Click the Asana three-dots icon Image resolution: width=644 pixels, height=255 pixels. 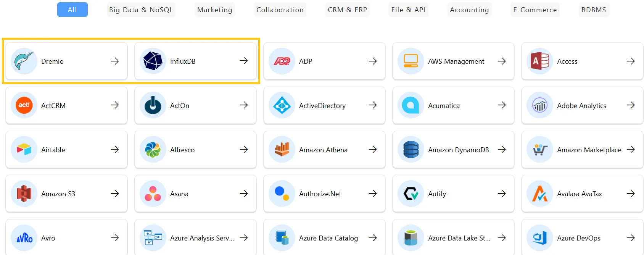pyautogui.click(x=153, y=194)
